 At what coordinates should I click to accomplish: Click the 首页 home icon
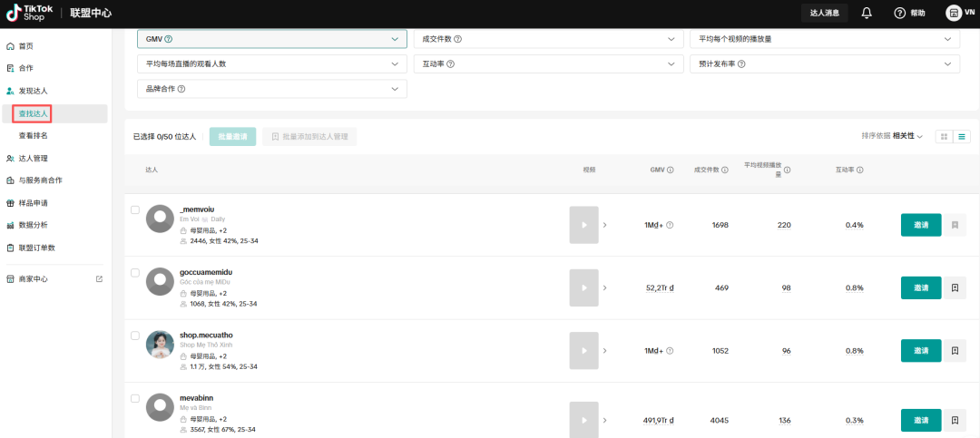10,46
